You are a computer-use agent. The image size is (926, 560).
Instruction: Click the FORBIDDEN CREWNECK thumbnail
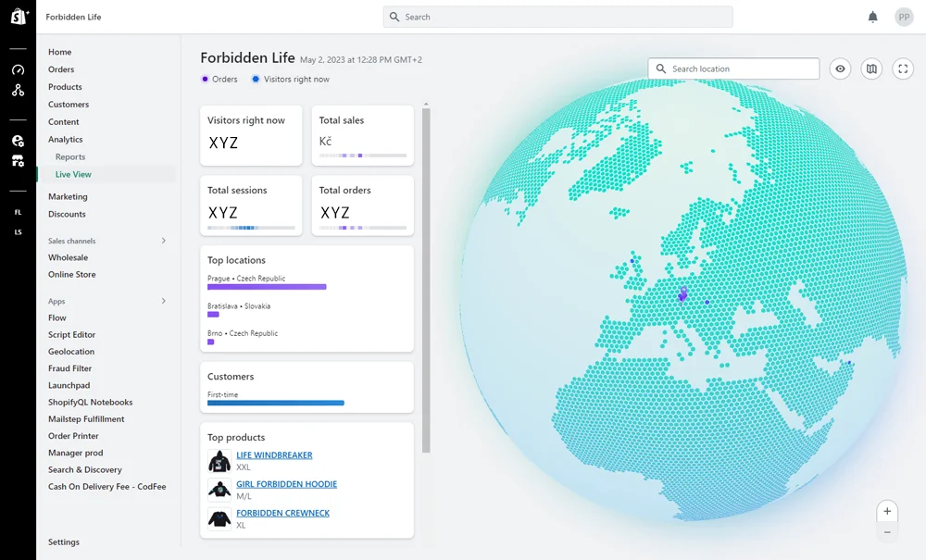coord(219,518)
